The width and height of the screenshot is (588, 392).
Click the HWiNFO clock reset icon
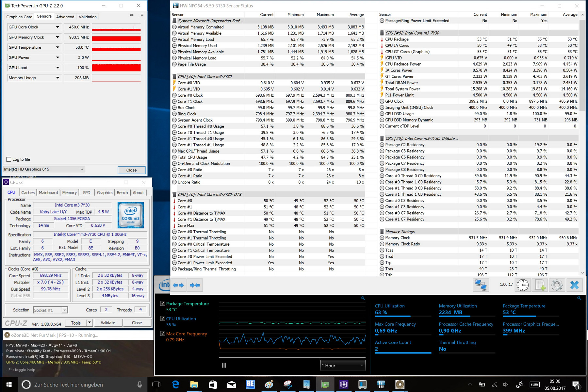523,285
